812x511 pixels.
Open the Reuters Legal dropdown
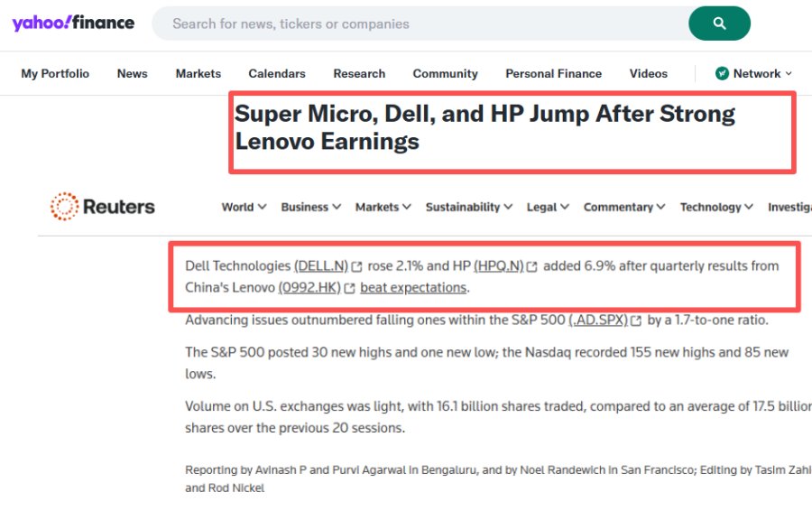548,207
